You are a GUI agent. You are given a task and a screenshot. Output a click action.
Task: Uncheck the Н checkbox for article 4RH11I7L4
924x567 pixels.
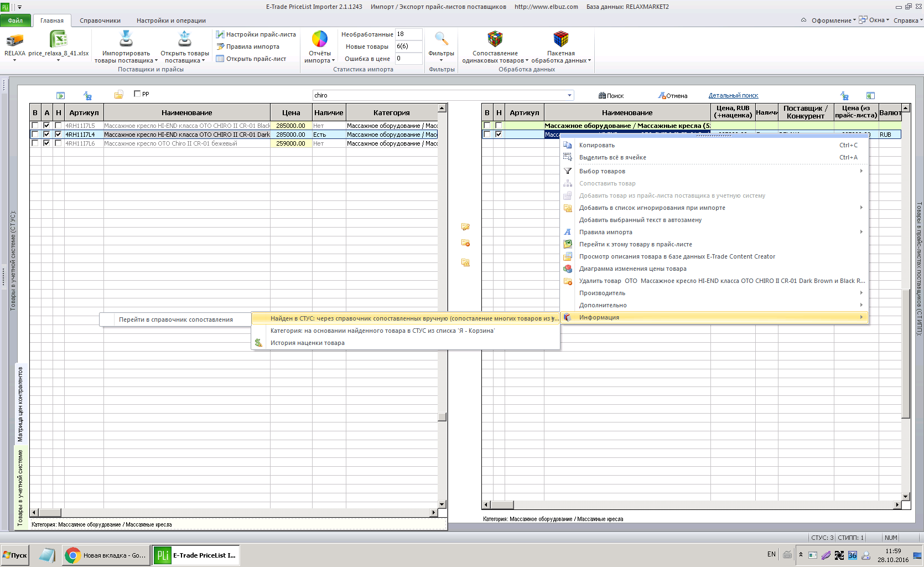click(x=58, y=135)
